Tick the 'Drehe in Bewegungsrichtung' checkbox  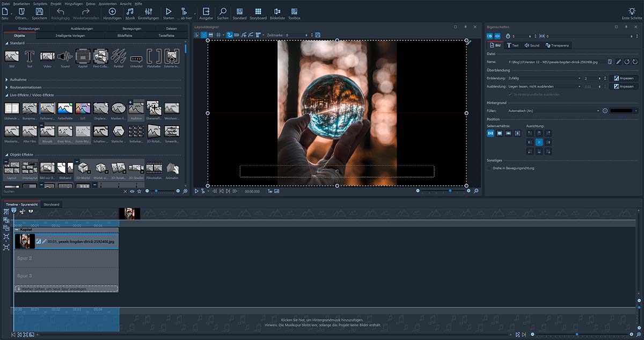[489, 168]
